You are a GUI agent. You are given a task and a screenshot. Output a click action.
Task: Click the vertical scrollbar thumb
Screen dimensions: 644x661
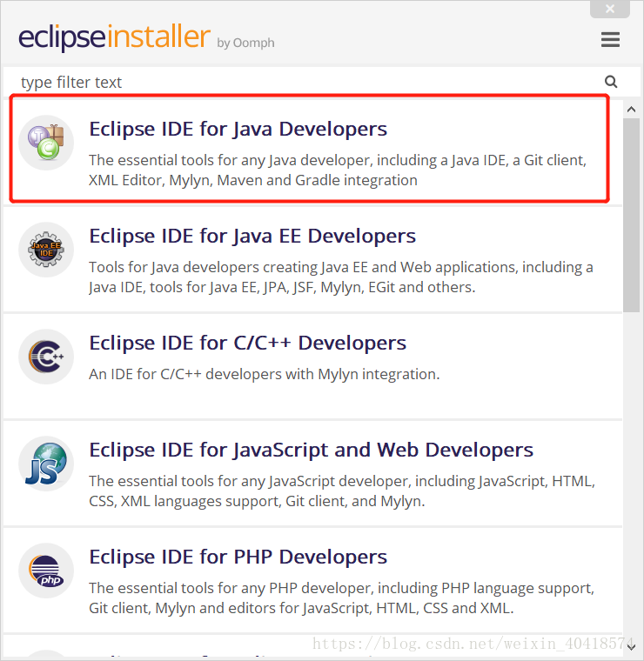[631, 215]
